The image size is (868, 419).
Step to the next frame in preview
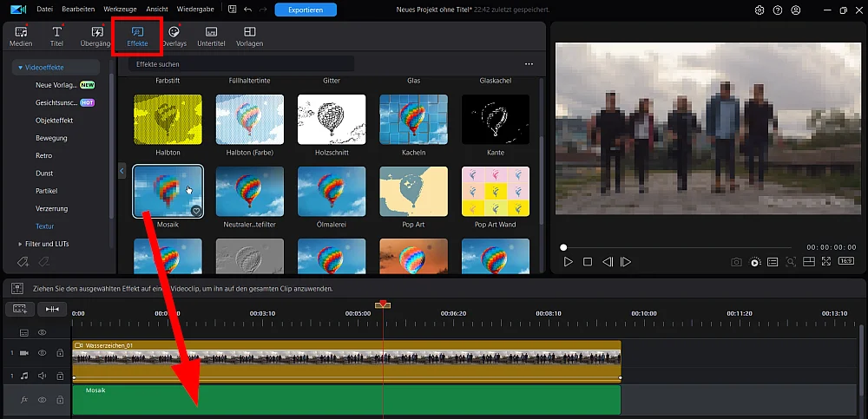[625, 262]
